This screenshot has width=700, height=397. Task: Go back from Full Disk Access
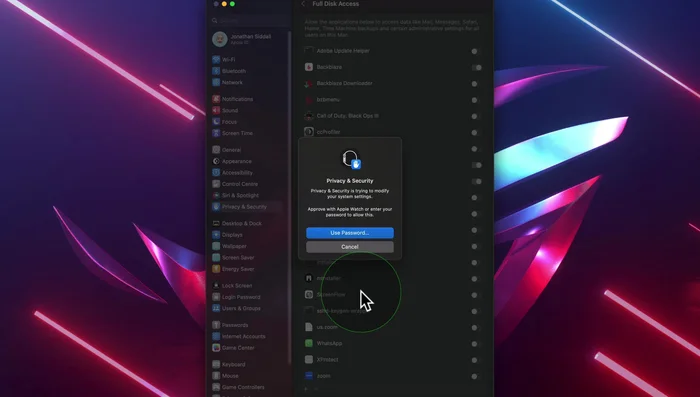pyautogui.click(x=303, y=4)
